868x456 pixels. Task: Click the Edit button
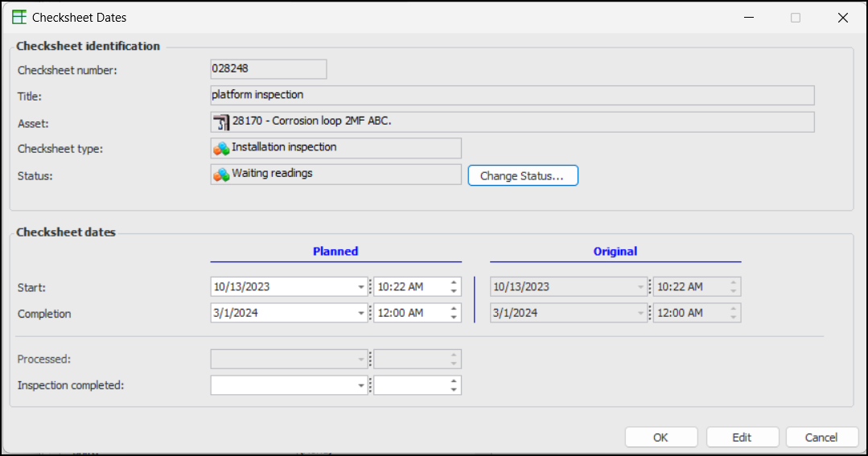point(742,438)
